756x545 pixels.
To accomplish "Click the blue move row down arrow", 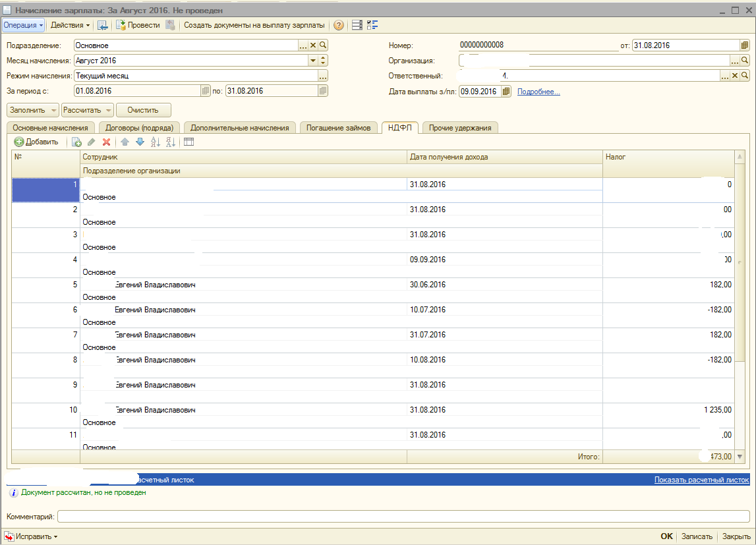I will 139,142.
